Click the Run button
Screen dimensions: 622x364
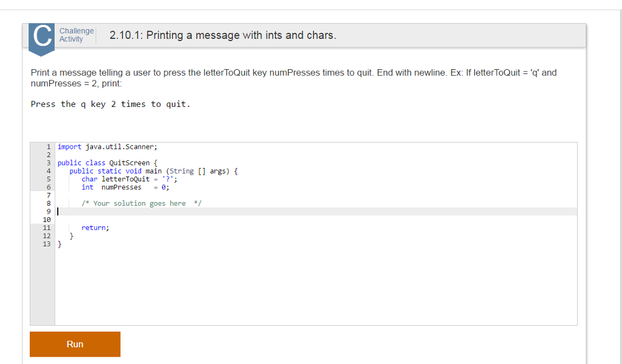tap(75, 344)
